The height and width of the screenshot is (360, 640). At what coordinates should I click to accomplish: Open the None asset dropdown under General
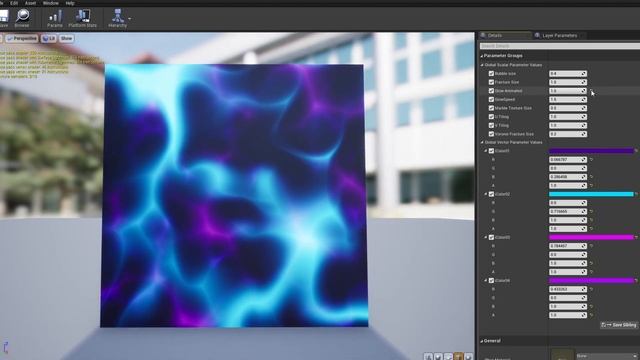607,356
